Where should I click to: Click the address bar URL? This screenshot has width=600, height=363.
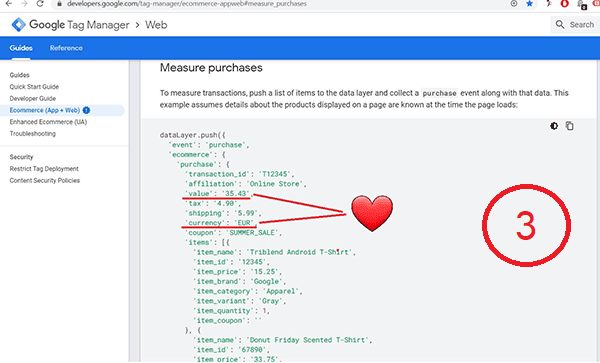point(187,3)
